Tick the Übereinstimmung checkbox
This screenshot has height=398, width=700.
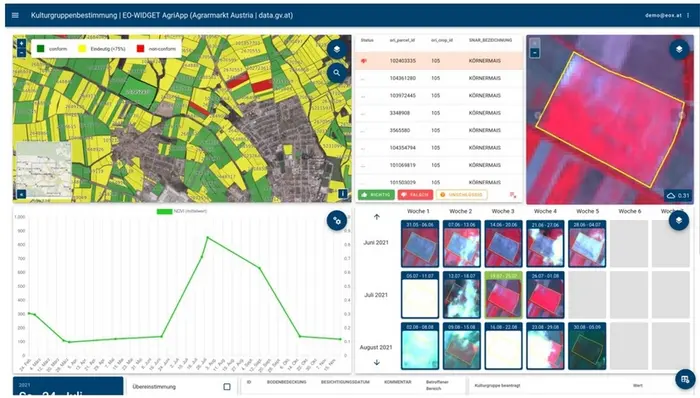pyautogui.click(x=227, y=386)
